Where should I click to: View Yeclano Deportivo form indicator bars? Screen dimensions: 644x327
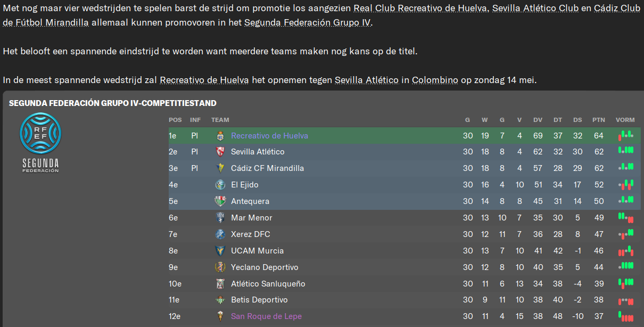click(x=625, y=266)
